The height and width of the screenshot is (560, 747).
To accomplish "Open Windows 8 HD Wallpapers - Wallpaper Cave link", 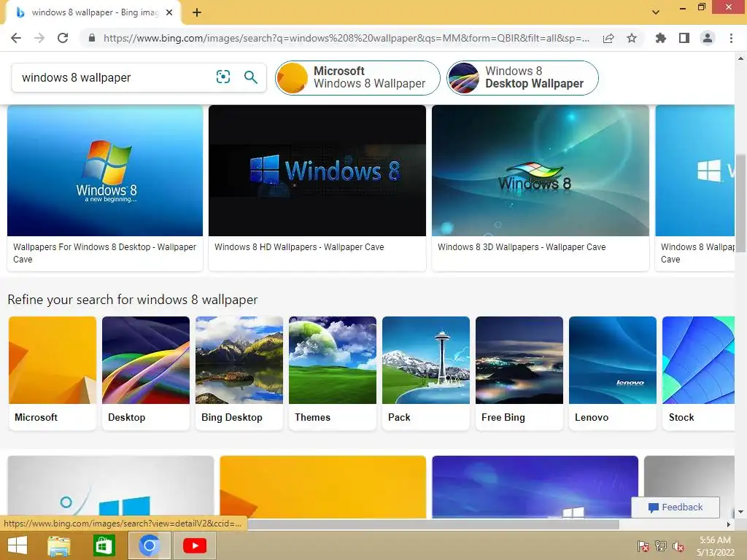I will click(299, 246).
